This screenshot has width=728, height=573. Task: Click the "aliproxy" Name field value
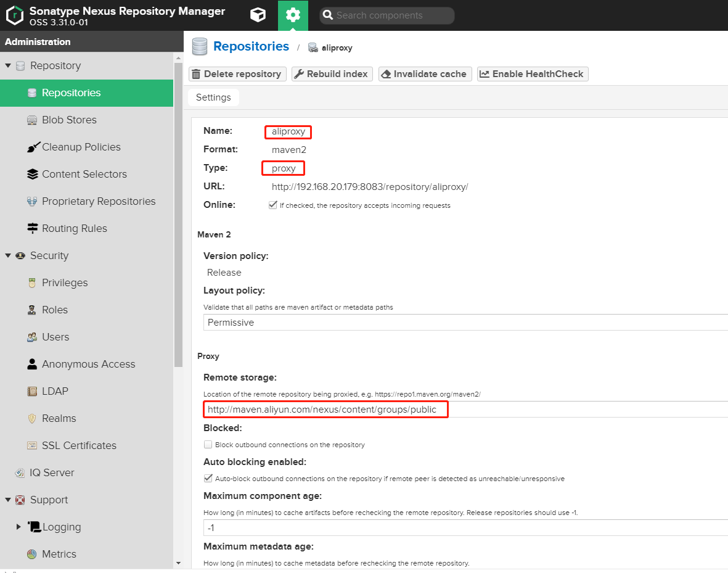(x=288, y=131)
